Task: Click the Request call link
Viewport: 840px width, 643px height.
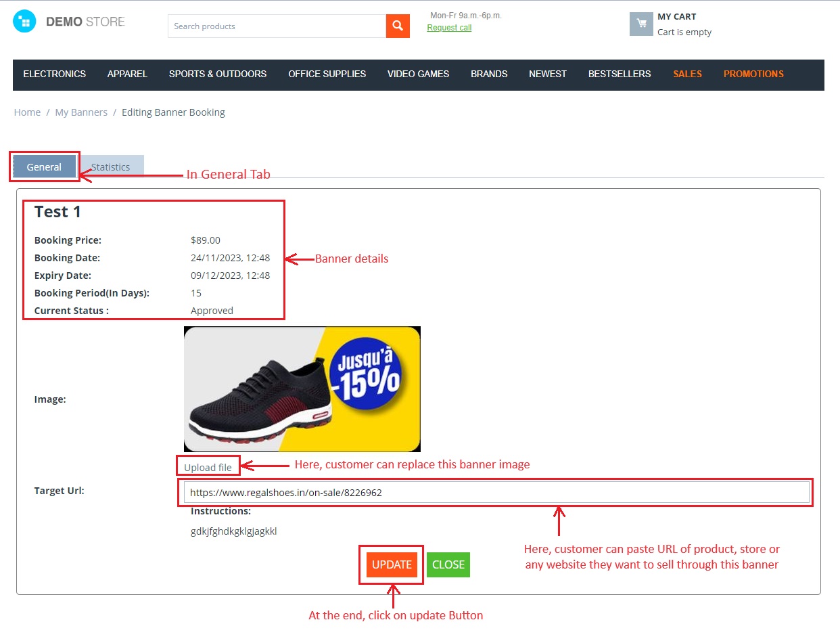Action: (x=449, y=28)
